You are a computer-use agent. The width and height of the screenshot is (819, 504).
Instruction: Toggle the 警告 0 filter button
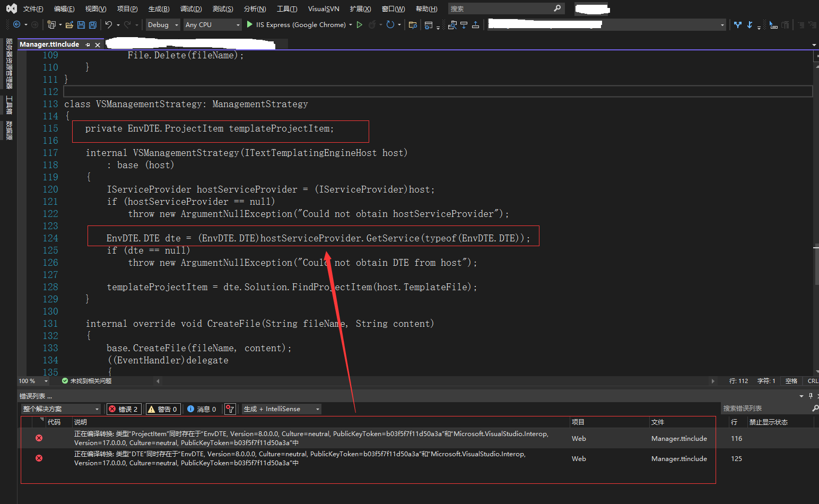tap(163, 409)
